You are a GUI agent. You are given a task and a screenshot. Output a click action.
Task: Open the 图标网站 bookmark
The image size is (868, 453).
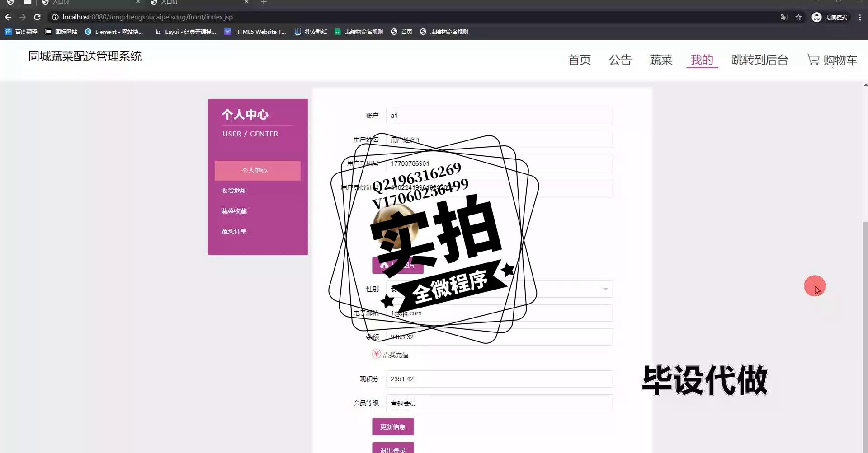click(61, 32)
